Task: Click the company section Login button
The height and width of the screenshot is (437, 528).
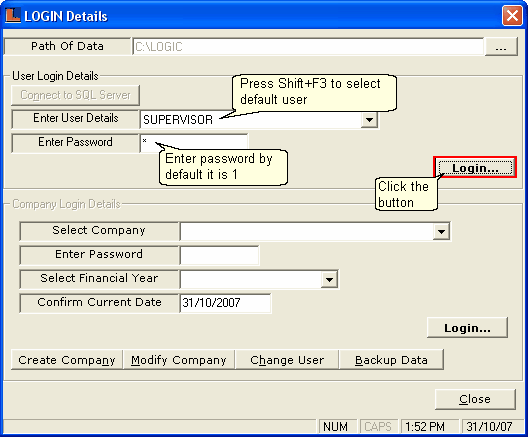Action: point(467,328)
